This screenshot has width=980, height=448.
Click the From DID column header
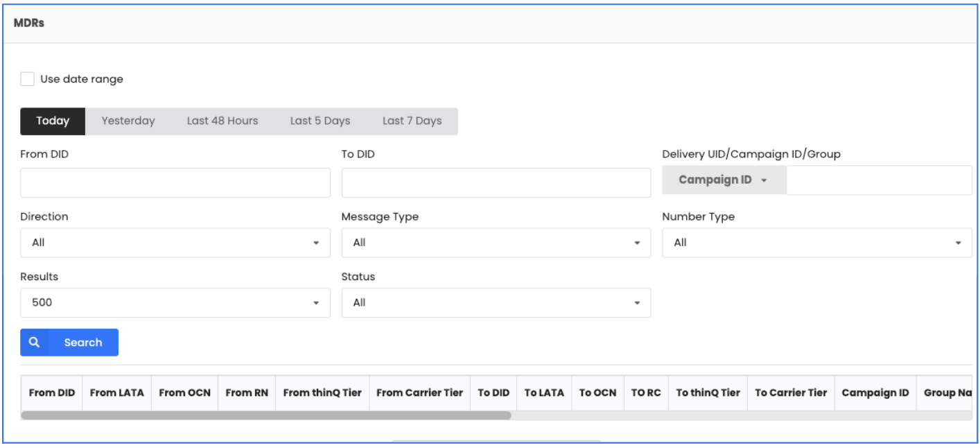coord(51,393)
